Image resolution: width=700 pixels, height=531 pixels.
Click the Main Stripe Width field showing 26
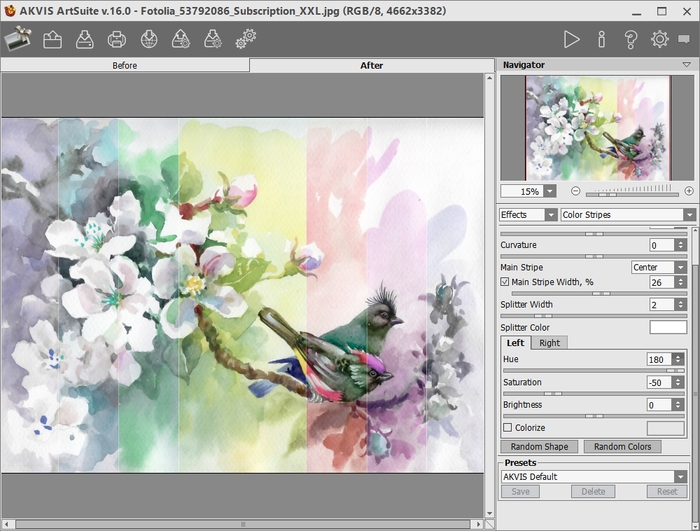coord(661,282)
